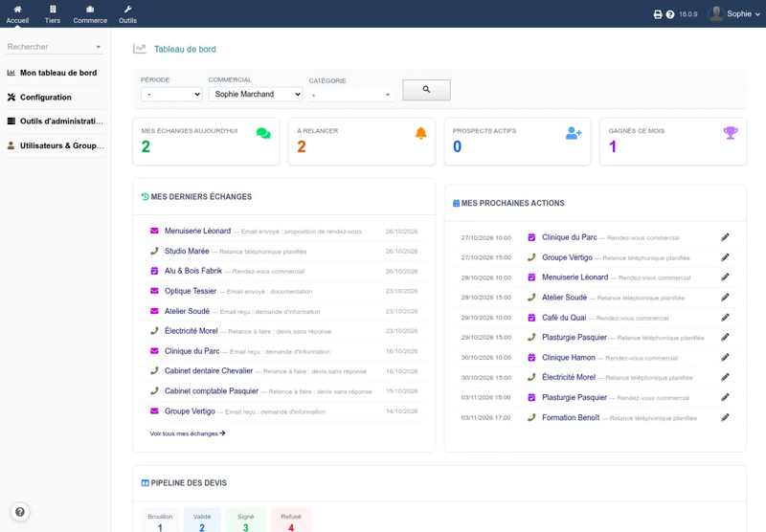Edit the Atelier Soudé action
The height and width of the screenshot is (532, 766).
coord(725,298)
